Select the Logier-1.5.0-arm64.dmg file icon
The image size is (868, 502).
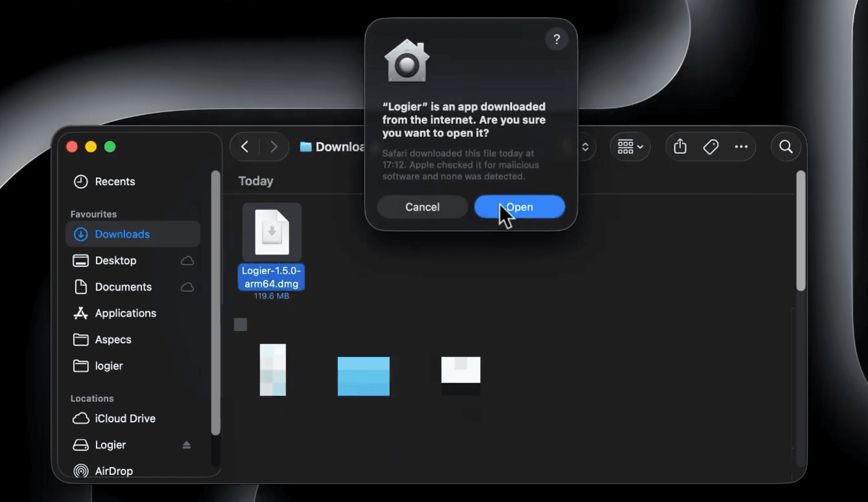(272, 232)
